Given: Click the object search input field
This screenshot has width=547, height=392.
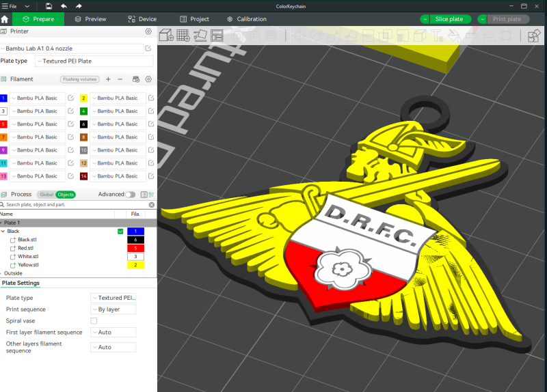Looking at the screenshot, I should pyautogui.click(x=77, y=205).
